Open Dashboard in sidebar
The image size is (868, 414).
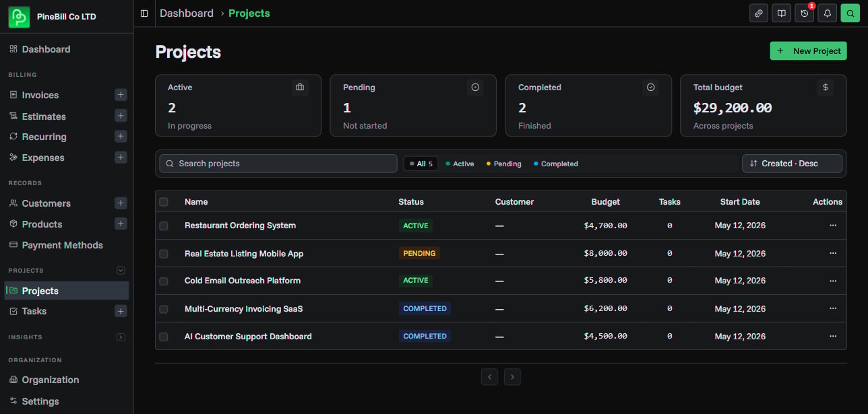[46, 49]
